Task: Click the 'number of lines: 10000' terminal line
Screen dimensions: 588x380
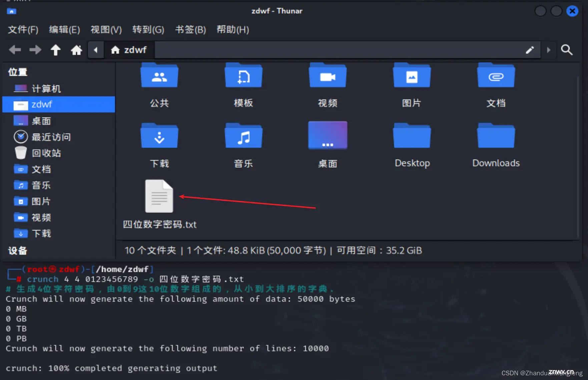Action: pos(167,349)
